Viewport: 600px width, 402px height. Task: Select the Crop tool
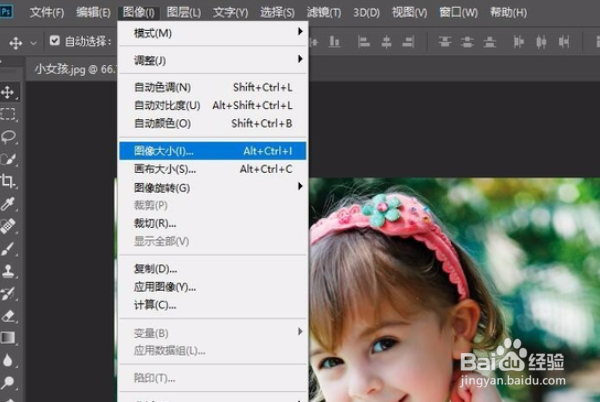coord(8,181)
